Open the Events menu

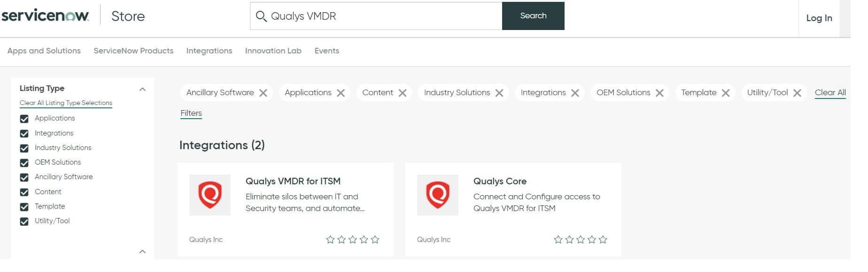(327, 51)
